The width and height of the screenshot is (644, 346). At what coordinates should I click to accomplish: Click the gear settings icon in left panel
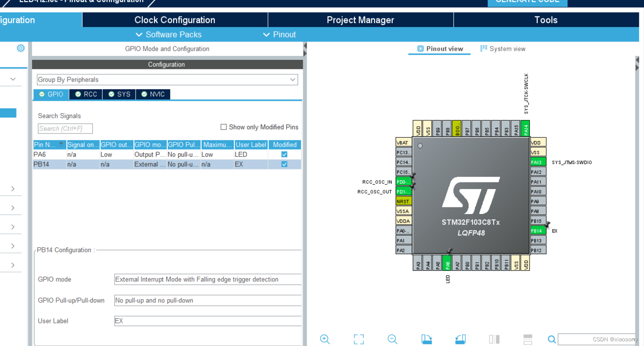(21, 48)
